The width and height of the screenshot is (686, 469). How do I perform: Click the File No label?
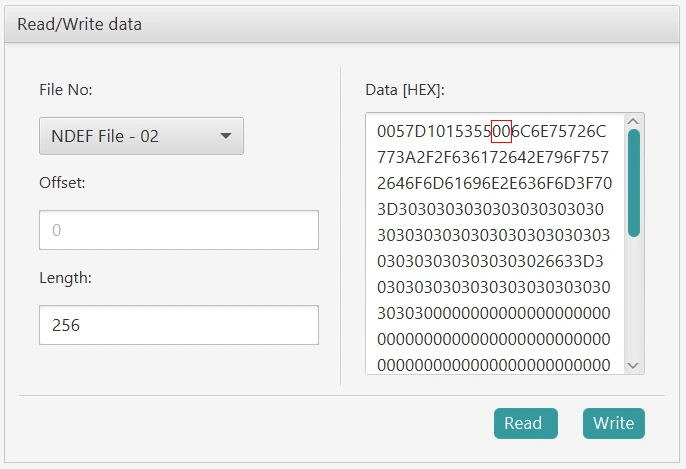click(x=66, y=90)
